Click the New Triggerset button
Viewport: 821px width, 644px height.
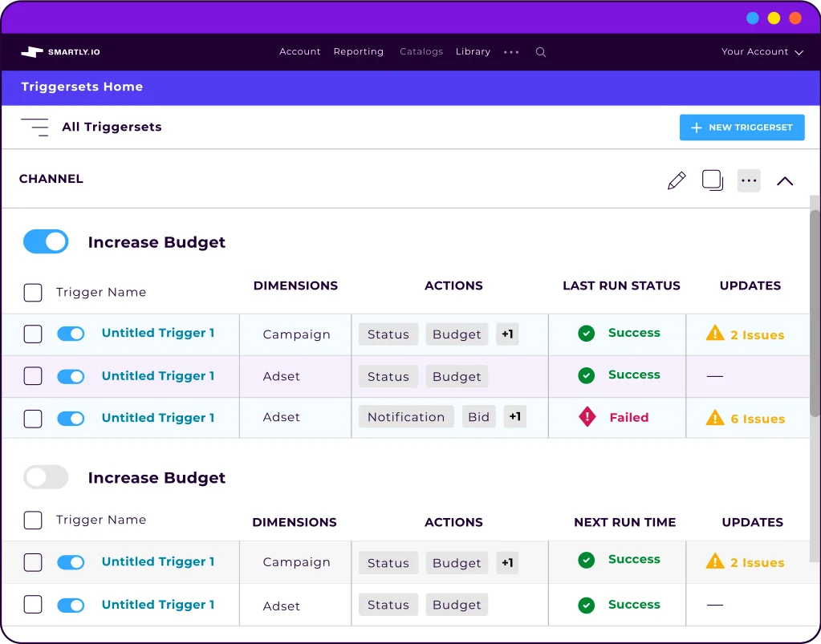742,127
